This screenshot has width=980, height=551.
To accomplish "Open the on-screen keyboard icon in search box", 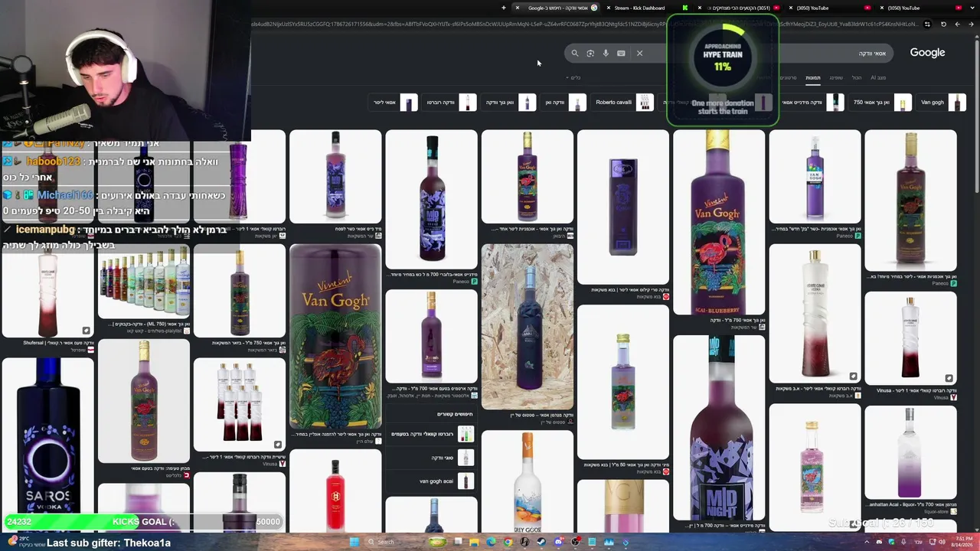I will point(621,54).
